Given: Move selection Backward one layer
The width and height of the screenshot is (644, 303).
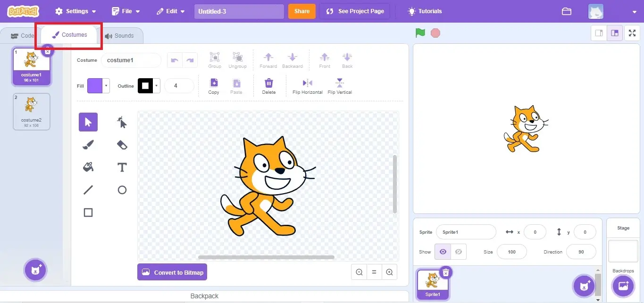Looking at the screenshot, I should [x=293, y=60].
